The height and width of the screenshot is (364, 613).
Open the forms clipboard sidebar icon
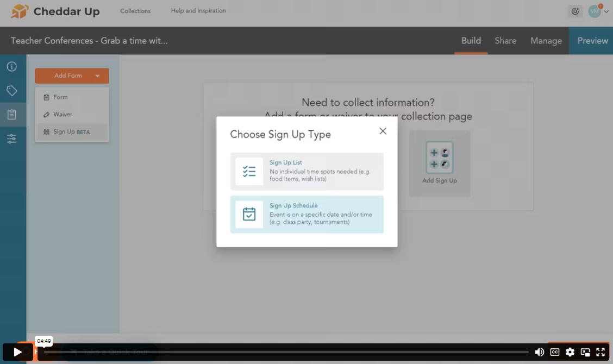[12, 115]
